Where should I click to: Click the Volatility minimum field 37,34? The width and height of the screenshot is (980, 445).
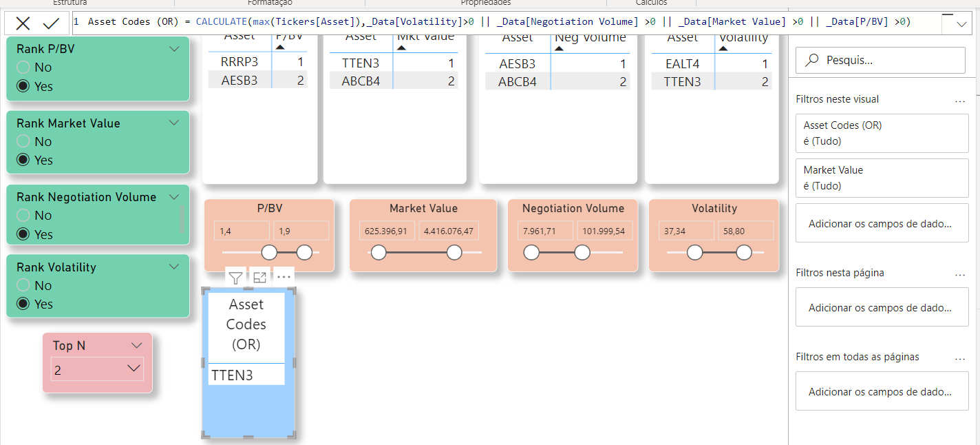pos(686,231)
